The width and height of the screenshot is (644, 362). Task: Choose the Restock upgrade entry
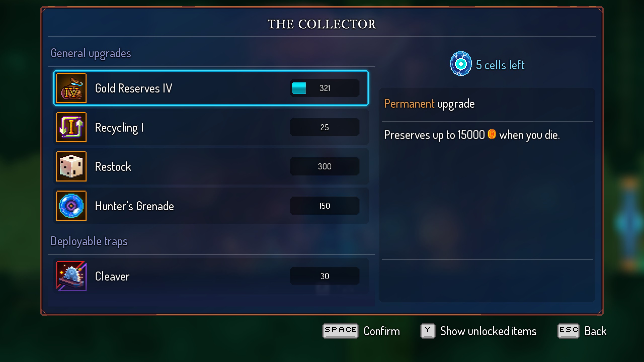click(211, 166)
